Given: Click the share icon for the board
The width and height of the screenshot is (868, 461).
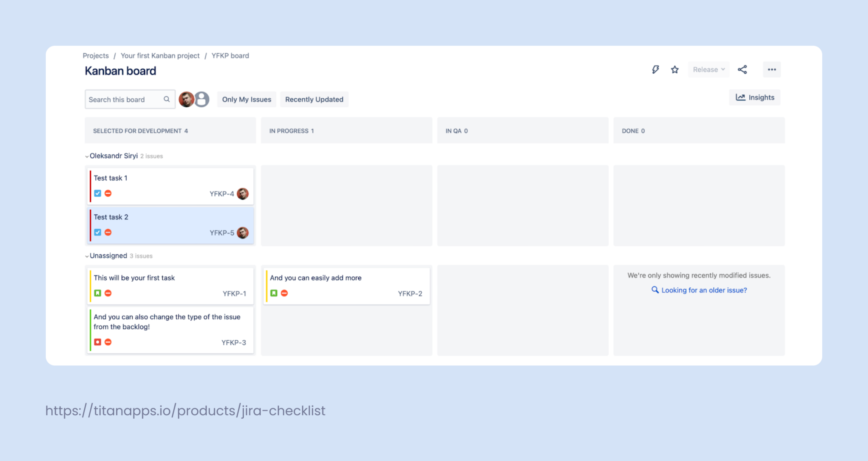Looking at the screenshot, I should coord(742,69).
